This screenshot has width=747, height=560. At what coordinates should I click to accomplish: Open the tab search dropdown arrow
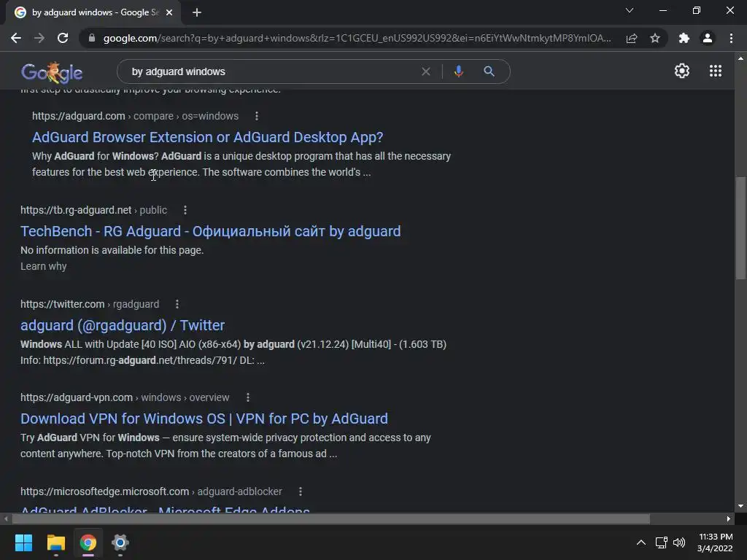[x=630, y=10]
